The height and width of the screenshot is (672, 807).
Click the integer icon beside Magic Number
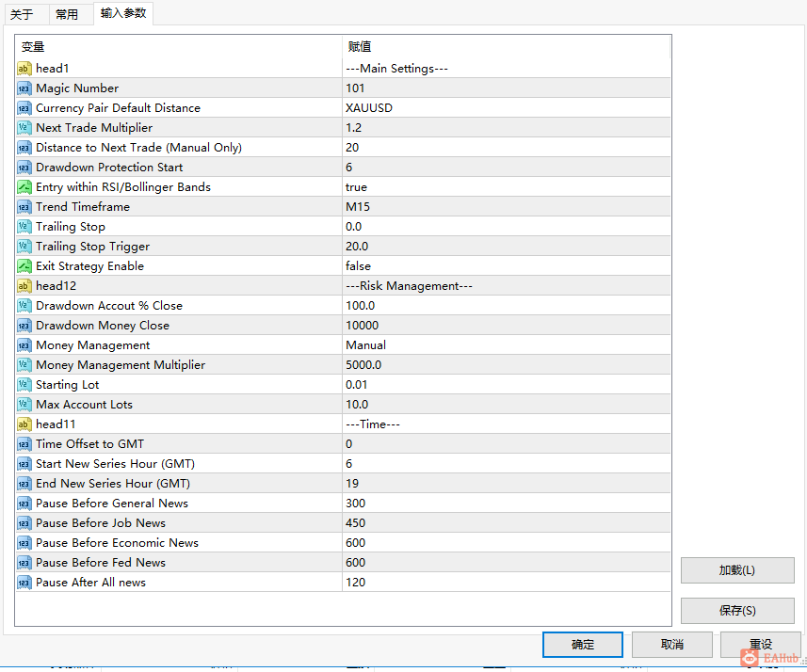coord(24,88)
